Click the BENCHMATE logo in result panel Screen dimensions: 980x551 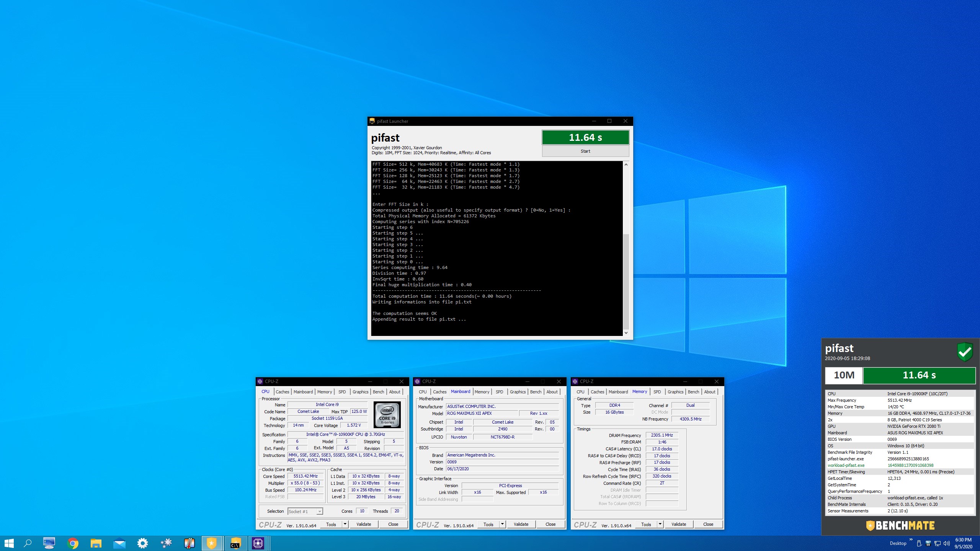pyautogui.click(x=900, y=525)
